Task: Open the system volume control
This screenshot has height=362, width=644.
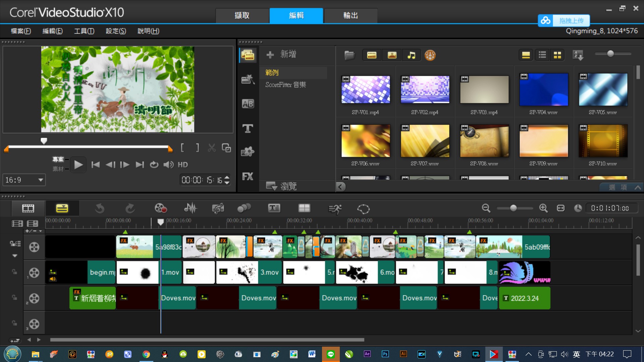Action: coord(168,165)
